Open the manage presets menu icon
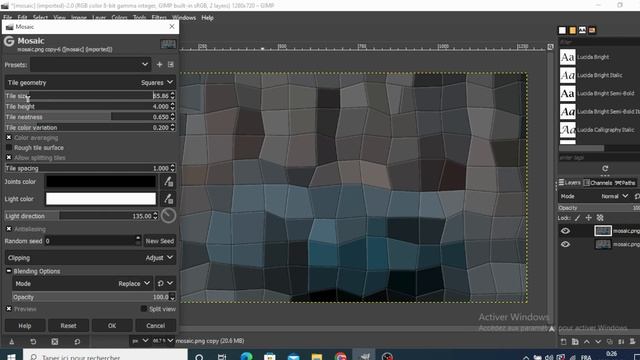 [171, 64]
